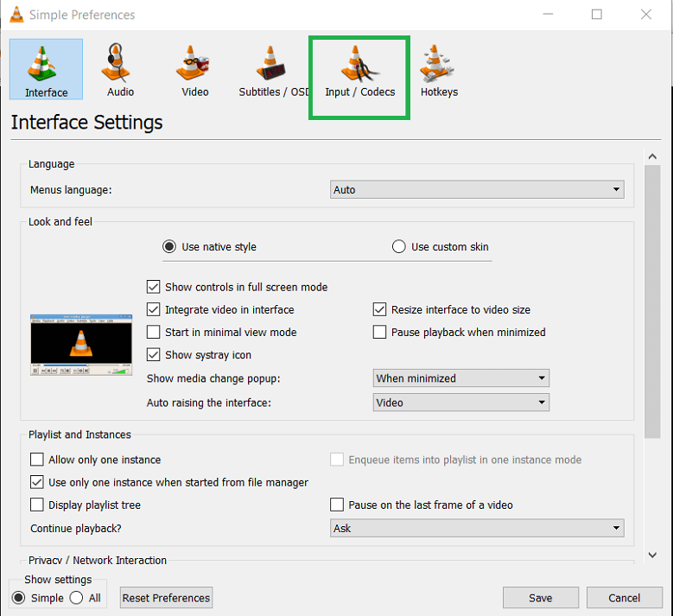The image size is (673, 616).
Task: Open the Input / Codecs preferences category
Action: 359,69
